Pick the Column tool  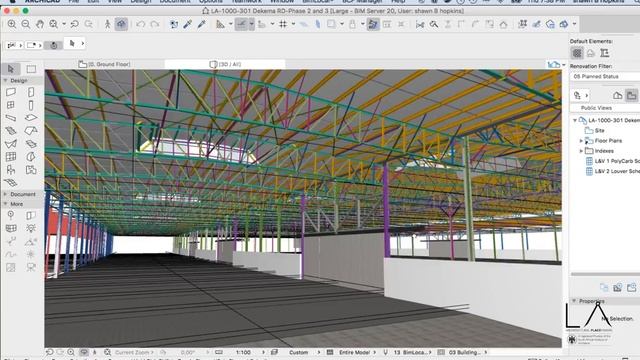(31, 105)
